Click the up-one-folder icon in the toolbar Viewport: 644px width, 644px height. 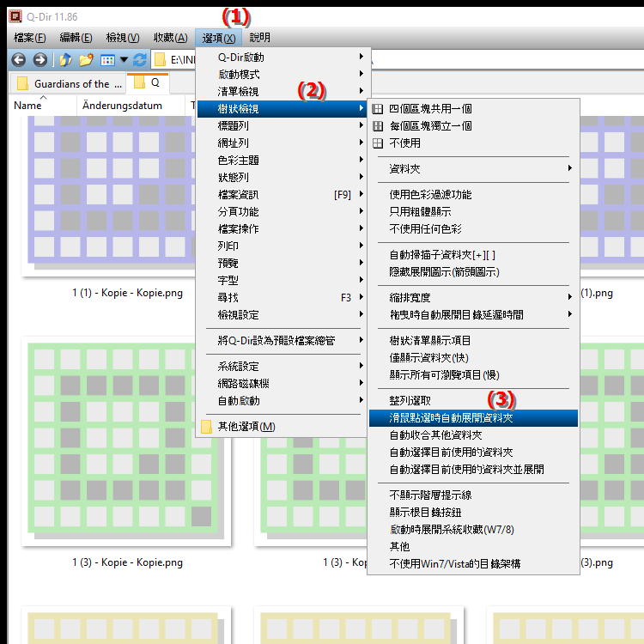(65, 60)
